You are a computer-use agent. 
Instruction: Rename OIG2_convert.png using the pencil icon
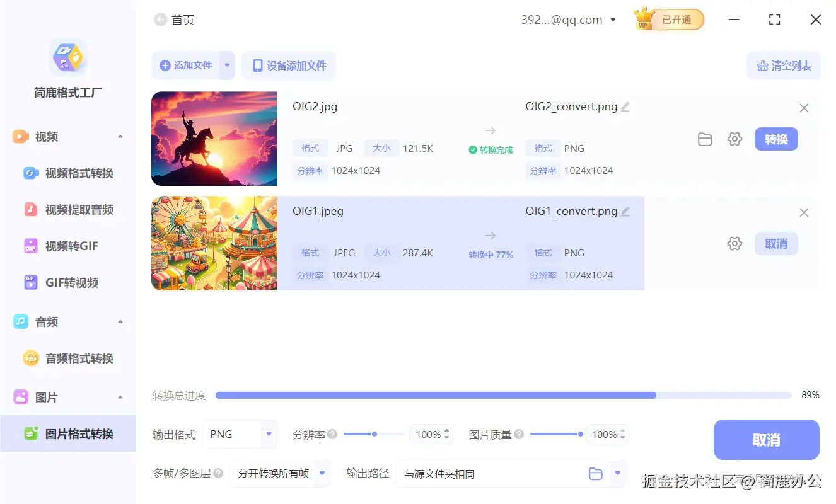(x=625, y=106)
